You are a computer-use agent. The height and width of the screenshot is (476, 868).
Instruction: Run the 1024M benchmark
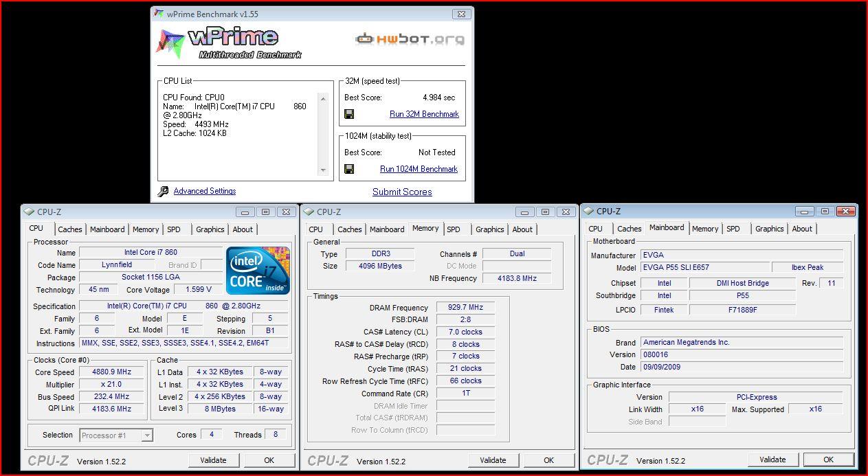coord(419,169)
